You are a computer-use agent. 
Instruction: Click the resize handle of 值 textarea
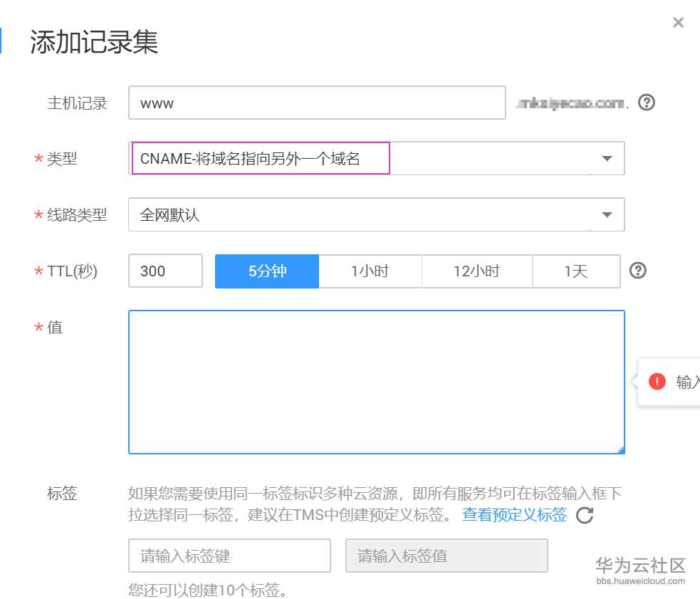620,450
